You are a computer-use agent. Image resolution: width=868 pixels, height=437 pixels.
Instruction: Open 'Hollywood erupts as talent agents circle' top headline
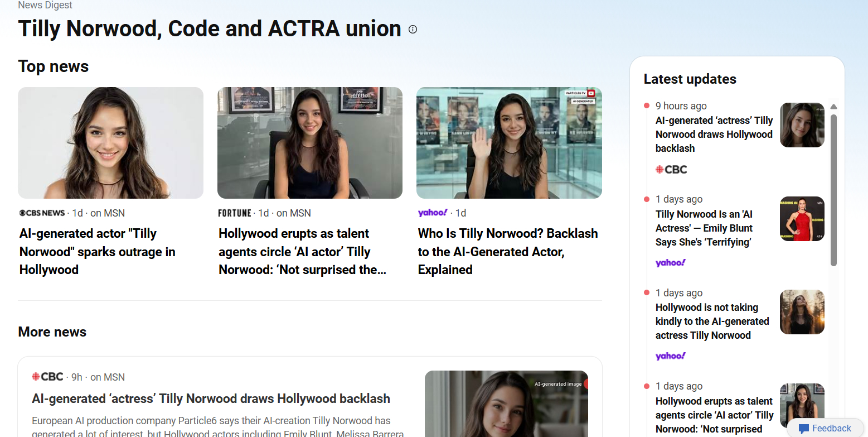(x=302, y=252)
